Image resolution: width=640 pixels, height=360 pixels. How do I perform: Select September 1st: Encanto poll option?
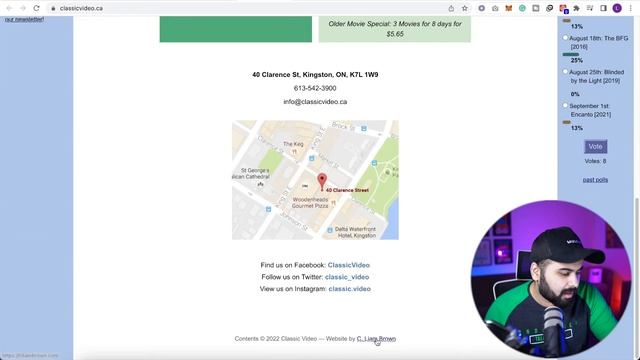(x=565, y=105)
